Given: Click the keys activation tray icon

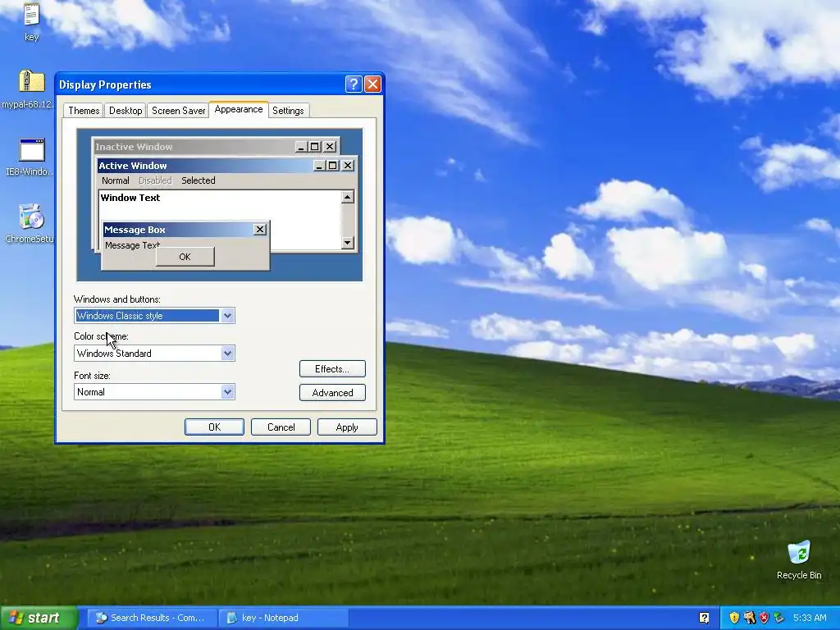Looking at the screenshot, I should click(x=749, y=618).
